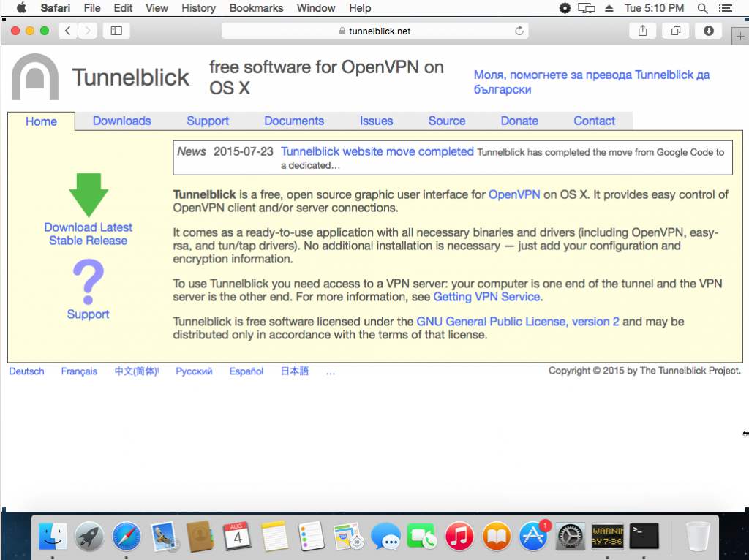
Task: Open the Trash in the Dock
Action: [698, 536]
